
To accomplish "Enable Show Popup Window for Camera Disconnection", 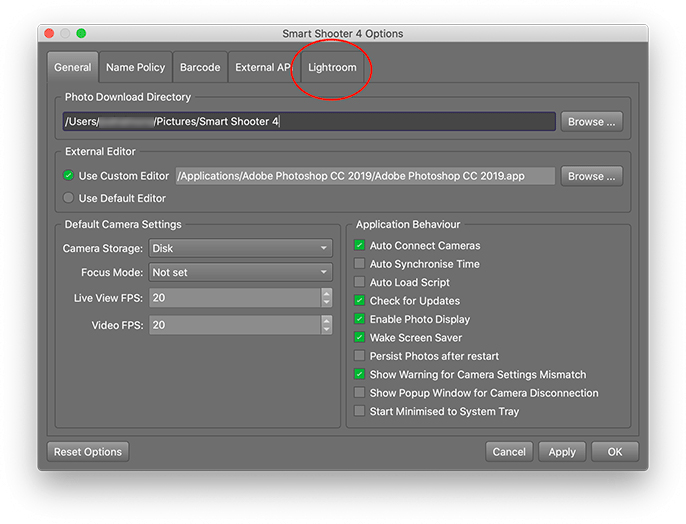I will (360, 393).
